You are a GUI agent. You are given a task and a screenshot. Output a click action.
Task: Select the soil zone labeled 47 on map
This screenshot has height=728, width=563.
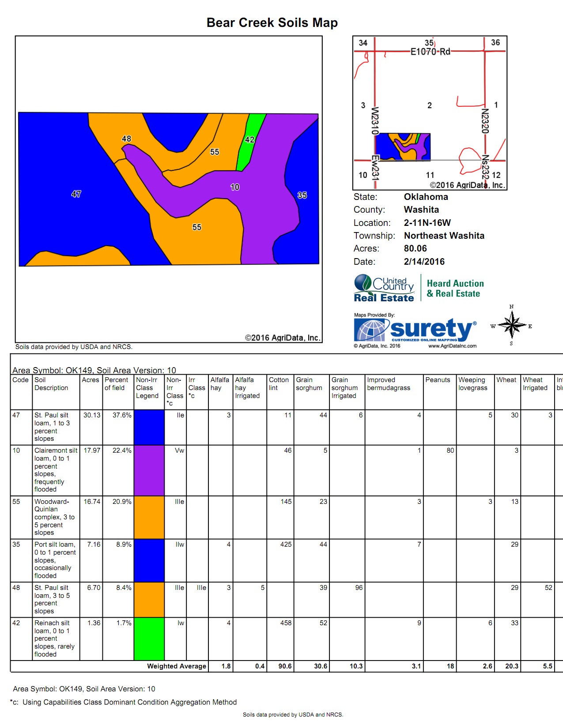click(x=76, y=194)
